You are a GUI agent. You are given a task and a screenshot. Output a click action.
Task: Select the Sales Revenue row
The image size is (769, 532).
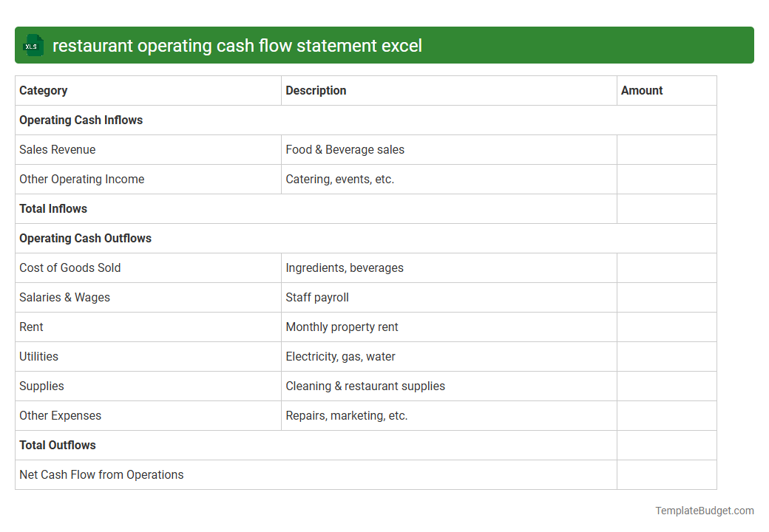(x=57, y=149)
